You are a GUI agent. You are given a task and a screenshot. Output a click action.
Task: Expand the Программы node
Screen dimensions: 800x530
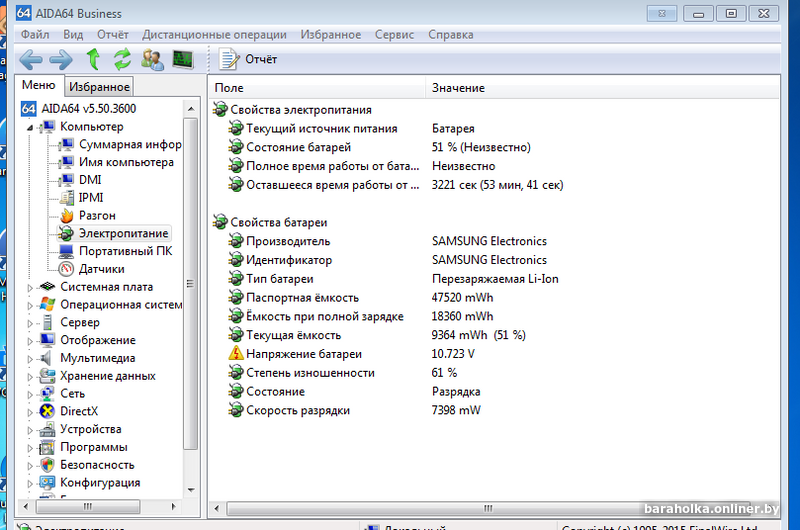(x=30, y=448)
